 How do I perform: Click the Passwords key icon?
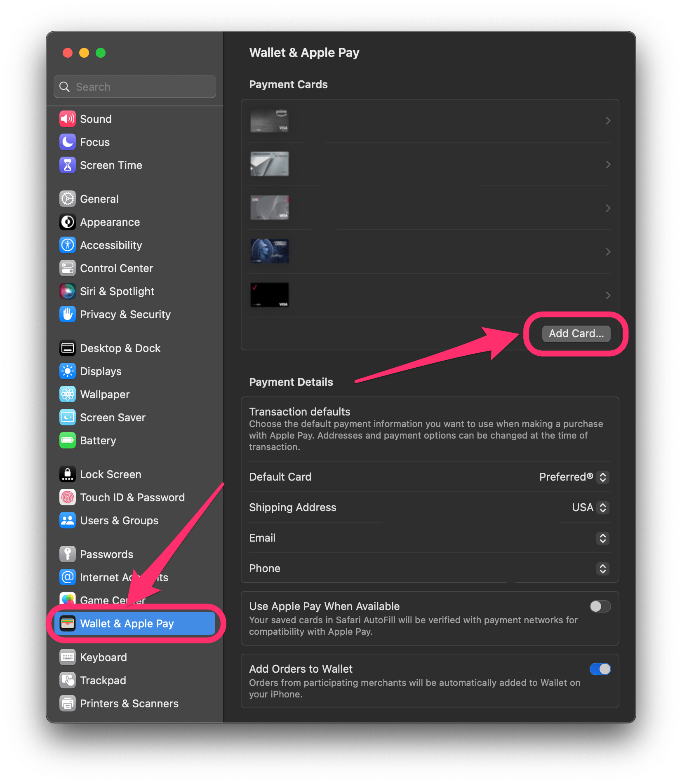[68, 554]
